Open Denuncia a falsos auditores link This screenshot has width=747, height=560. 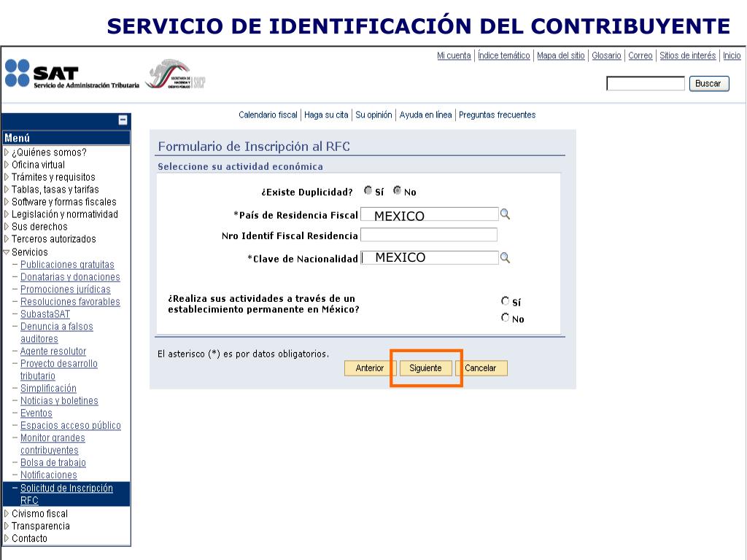click(x=57, y=332)
